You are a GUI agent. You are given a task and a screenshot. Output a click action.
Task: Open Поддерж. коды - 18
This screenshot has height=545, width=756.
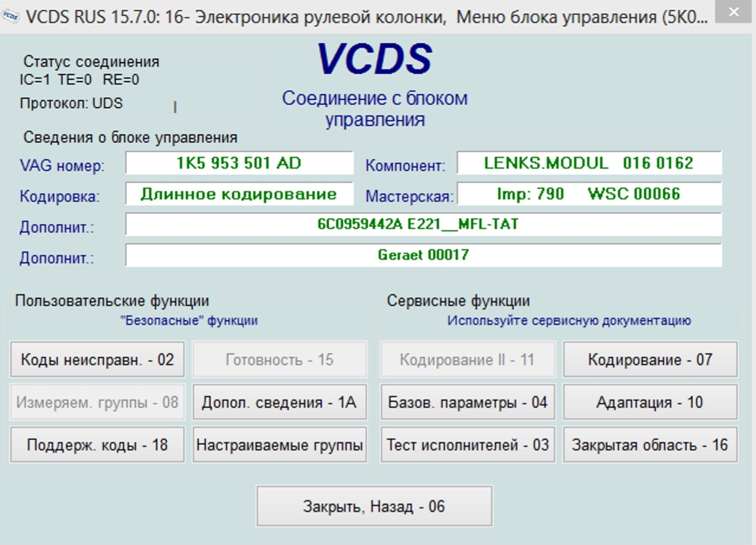(97, 445)
